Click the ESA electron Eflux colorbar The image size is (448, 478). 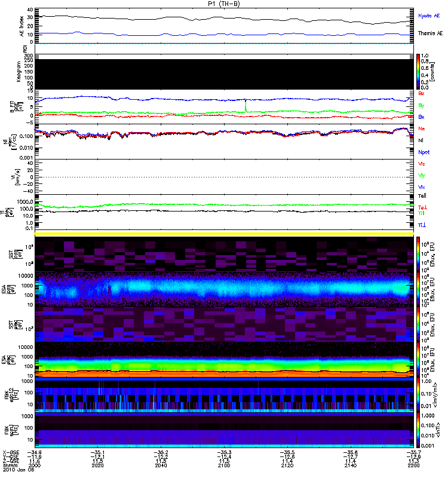[x=418, y=360]
